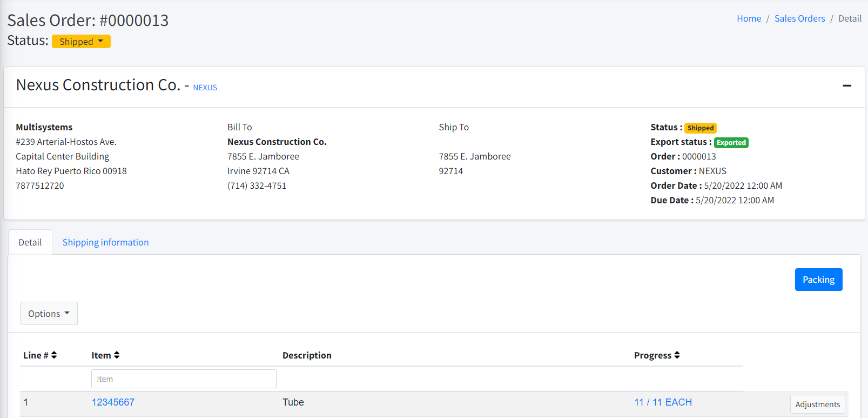The image size is (868, 418).
Task: Sort by Item column arrows
Action: [x=117, y=355]
